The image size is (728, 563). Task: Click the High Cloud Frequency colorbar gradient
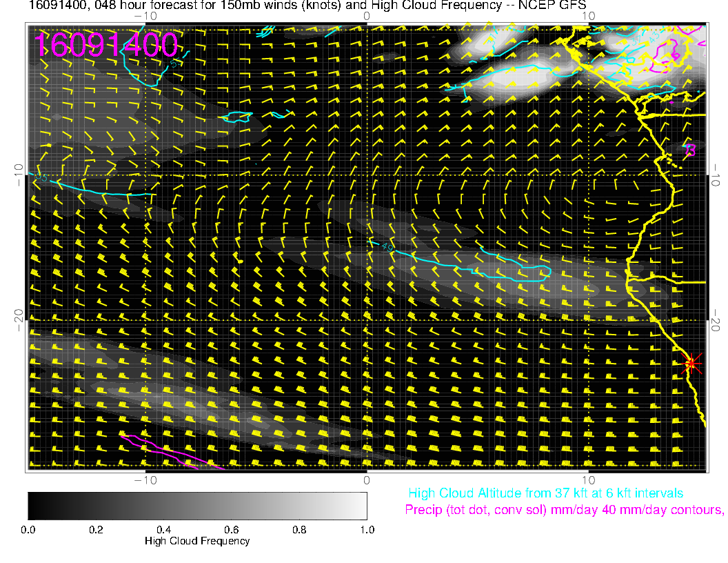point(197,506)
